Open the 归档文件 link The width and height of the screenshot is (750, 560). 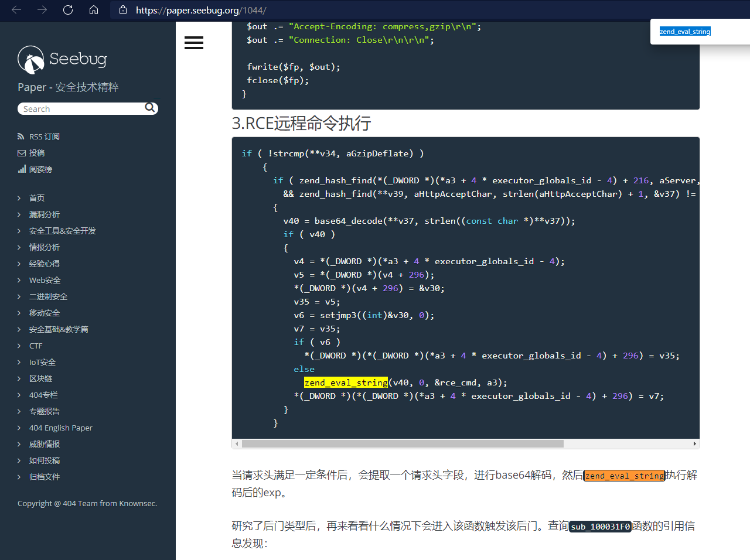tap(45, 477)
